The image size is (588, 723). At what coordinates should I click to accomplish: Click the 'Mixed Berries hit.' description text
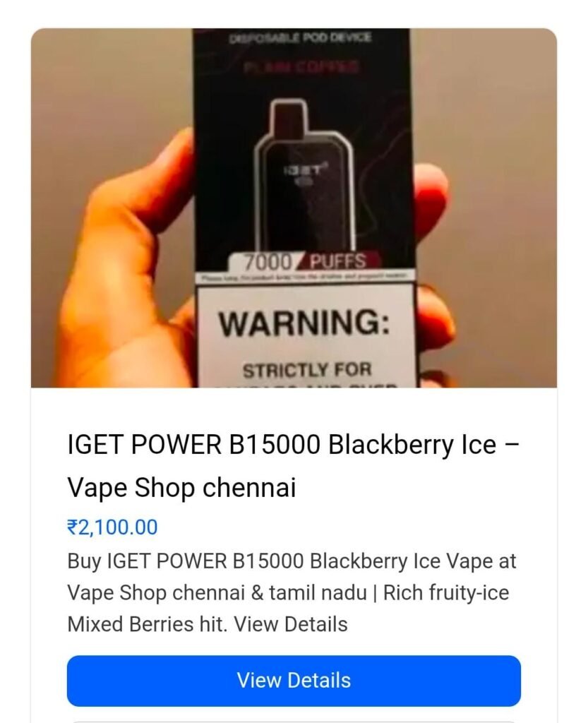tap(148, 624)
